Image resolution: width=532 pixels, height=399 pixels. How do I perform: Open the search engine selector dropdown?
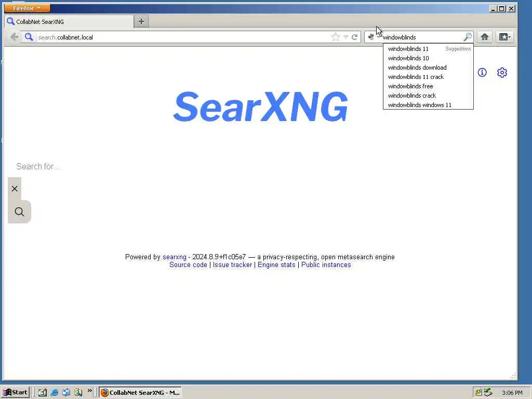(x=374, y=37)
